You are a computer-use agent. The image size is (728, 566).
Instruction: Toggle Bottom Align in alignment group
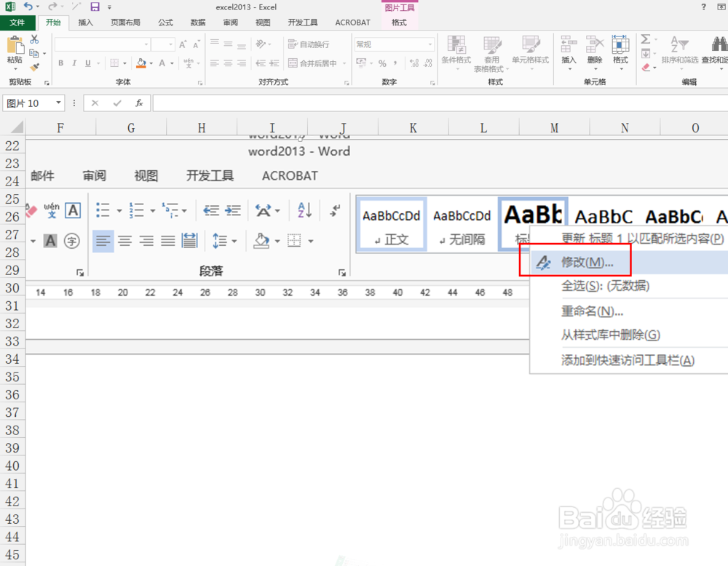242,44
